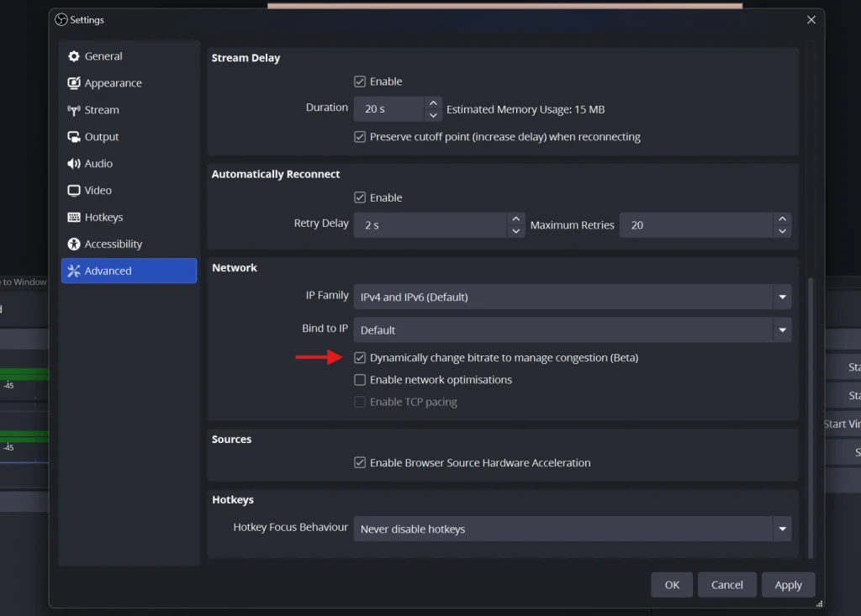861x616 pixels.
Task: Click the Duration 20 s value field
Action: tap(389, 109)
